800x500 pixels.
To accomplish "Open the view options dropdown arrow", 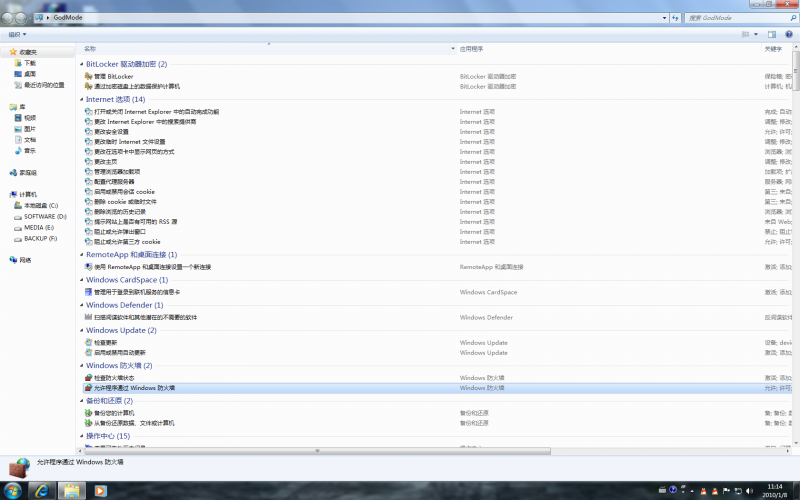I will coord(756,34).
